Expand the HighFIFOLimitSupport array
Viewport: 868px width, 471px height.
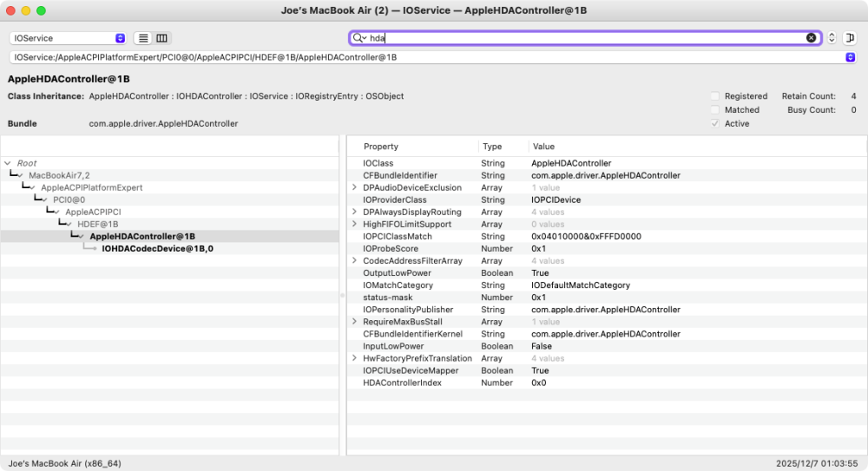tap(354, 224)
